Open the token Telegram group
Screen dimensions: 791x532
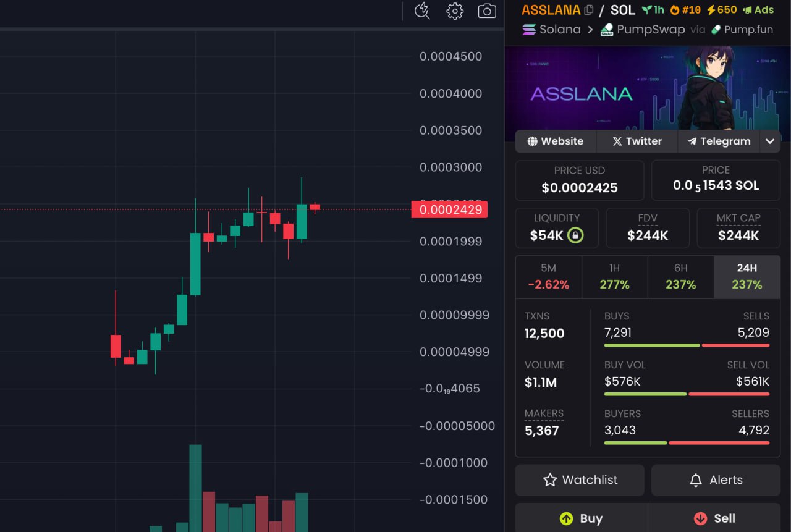pyautogui.click(x=719, y=141)
